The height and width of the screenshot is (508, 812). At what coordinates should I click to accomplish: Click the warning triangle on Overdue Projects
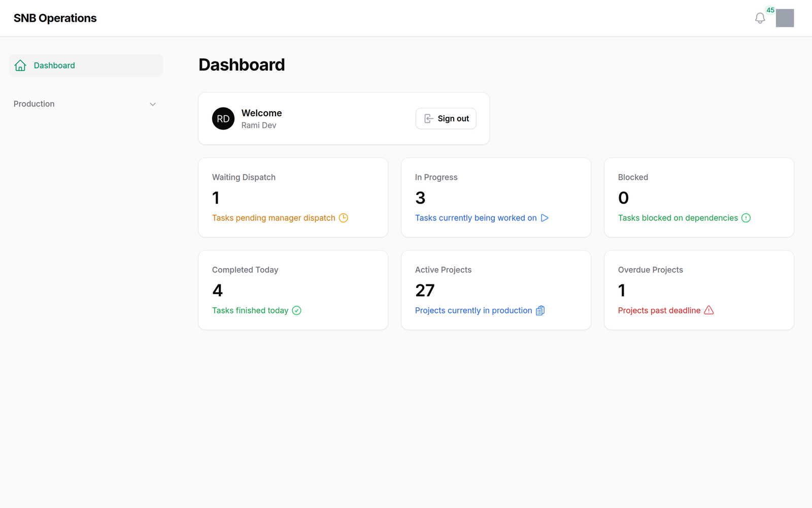(709, 310)
